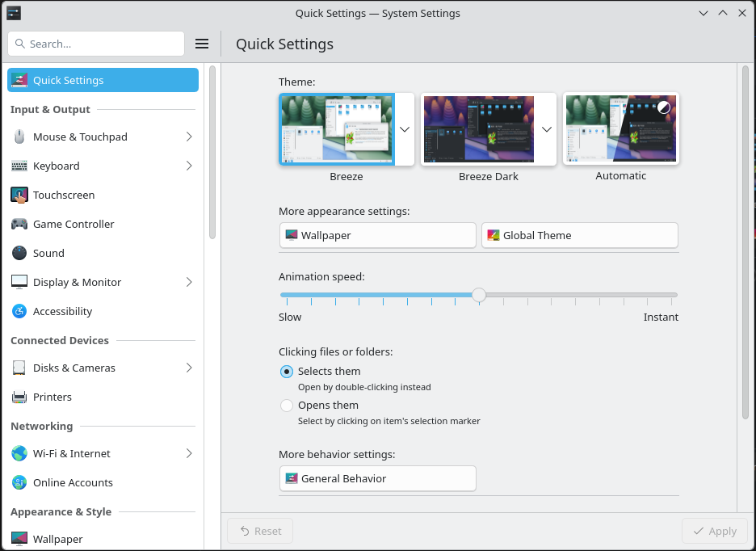Click the Touchscreen icon in sidebar
The width and height of the screenshot is (756, 551).
19,195
